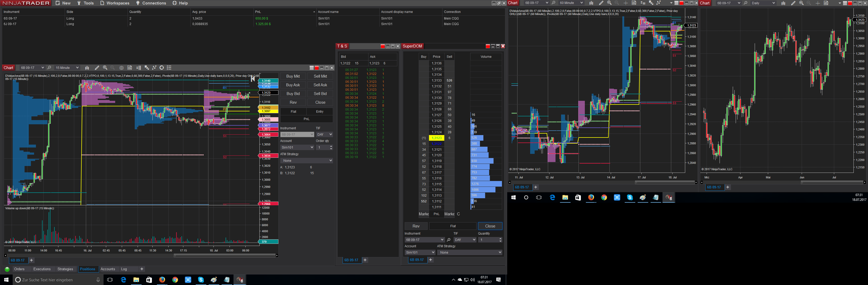Toggle cross hair icon in 15 Minute chart

coord(121,68)
